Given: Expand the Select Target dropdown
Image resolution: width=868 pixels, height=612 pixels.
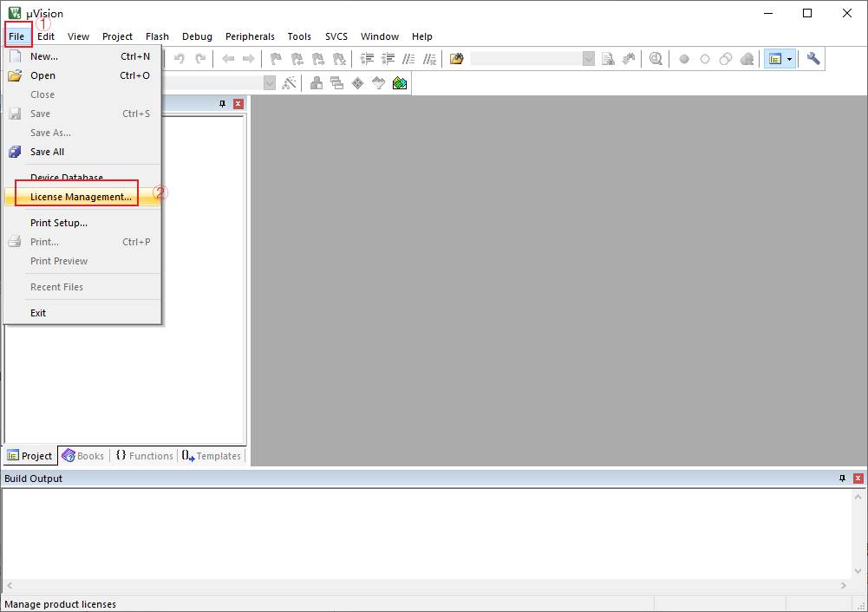Looking at the screenshot, I should click(x=269, y=83).
